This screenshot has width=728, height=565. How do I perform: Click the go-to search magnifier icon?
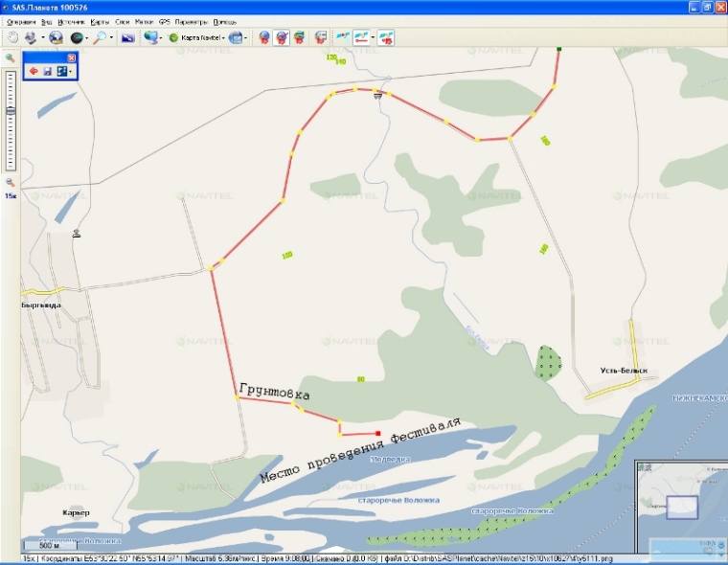pyautogui.click(x=99, y=37)
